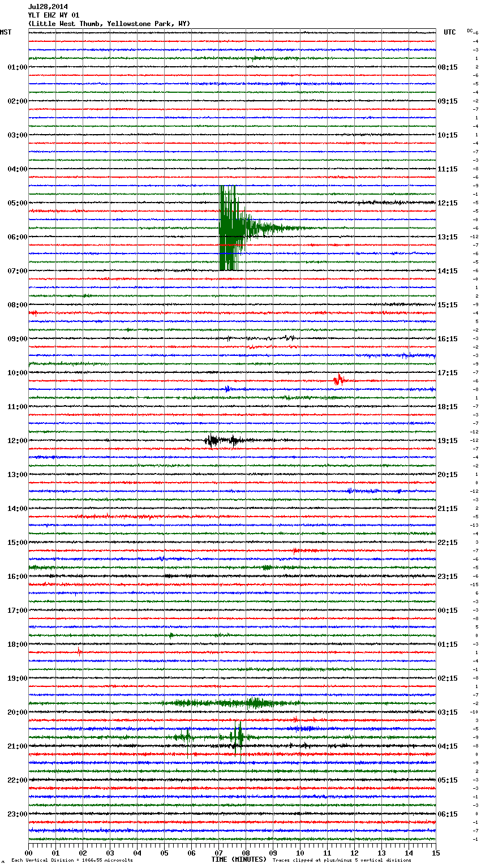Select the 21:00 MST time label
The image size is (481, 868).
point(18,746)
